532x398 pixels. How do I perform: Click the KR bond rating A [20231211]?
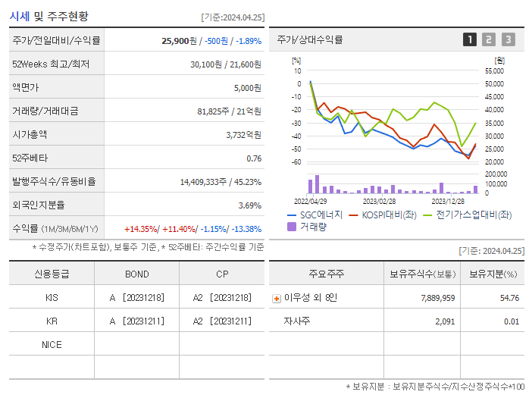click(x=136, y=321)
